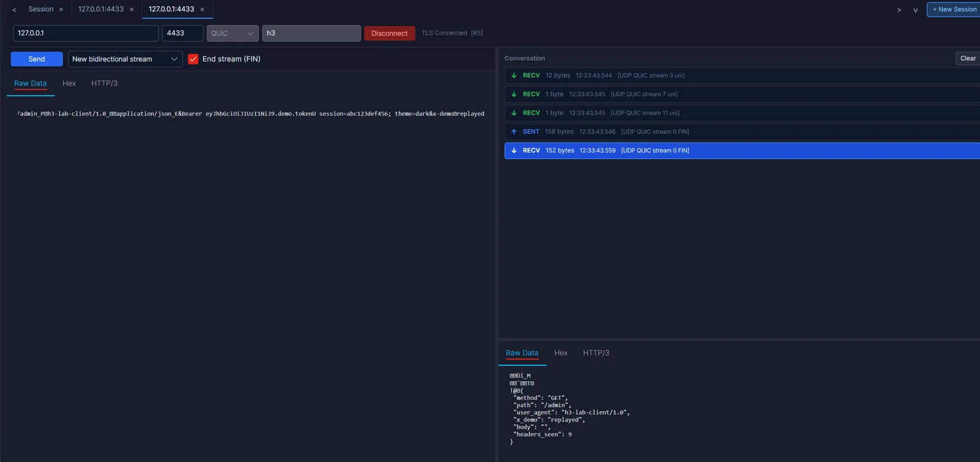Clear the conversation log
The width and height of the screenshot is (980, 462).
click(x=968, y=59)
